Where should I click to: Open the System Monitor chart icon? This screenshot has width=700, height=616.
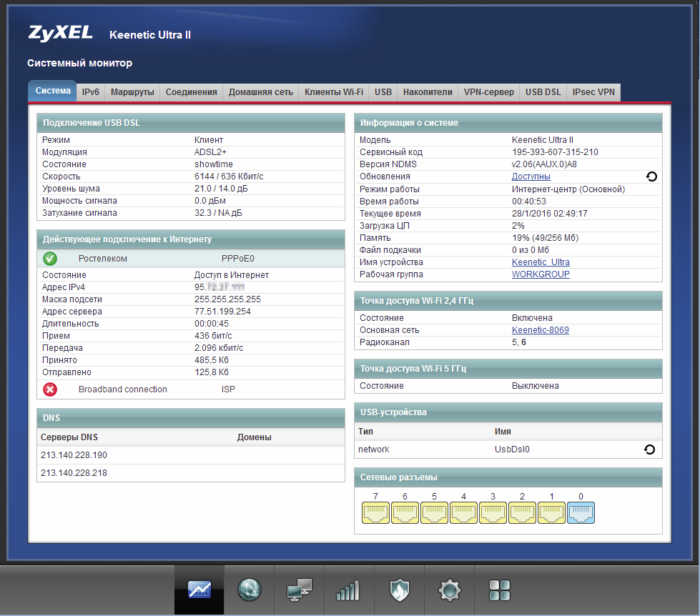(x=199, y=590)
